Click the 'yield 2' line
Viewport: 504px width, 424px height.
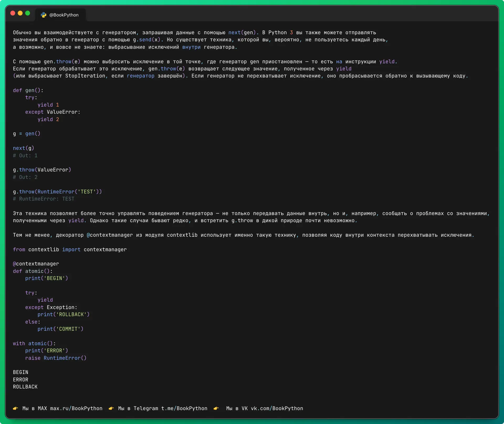click(x=48, y=119)
